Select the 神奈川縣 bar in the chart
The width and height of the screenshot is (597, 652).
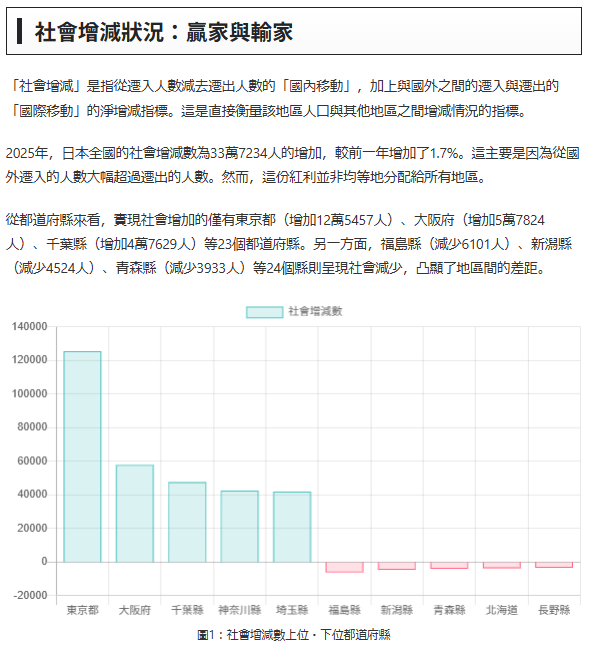coord(239,526)
